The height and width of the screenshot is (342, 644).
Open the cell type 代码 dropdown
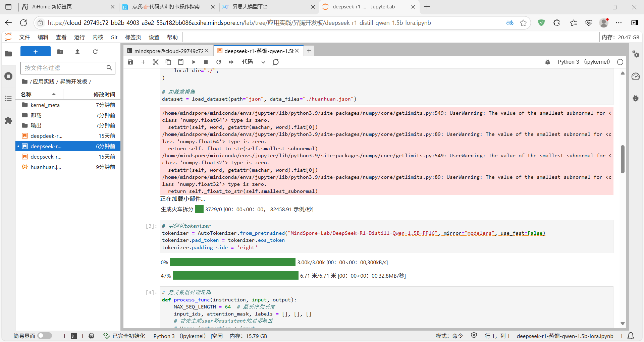click(253, 62)
